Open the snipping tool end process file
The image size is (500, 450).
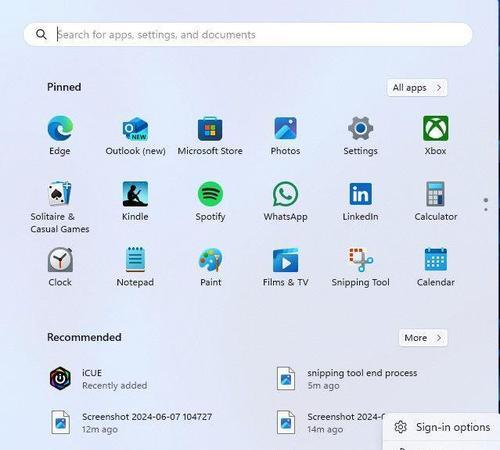click(x=347, y=379)
